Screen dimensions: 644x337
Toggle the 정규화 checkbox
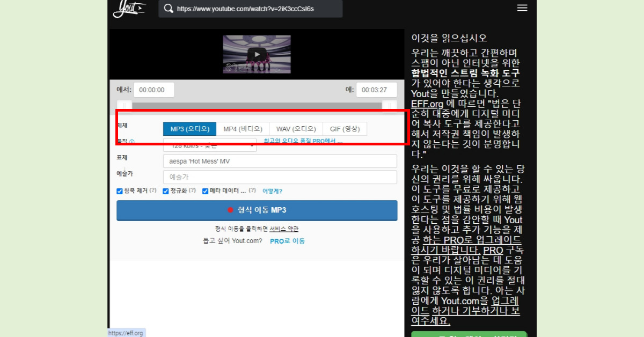pyautogui.click(x=166, y=191)
